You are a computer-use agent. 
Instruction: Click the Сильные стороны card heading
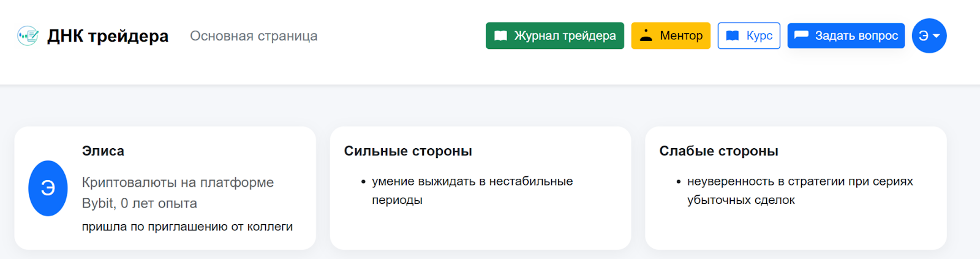tap(408, 151)
